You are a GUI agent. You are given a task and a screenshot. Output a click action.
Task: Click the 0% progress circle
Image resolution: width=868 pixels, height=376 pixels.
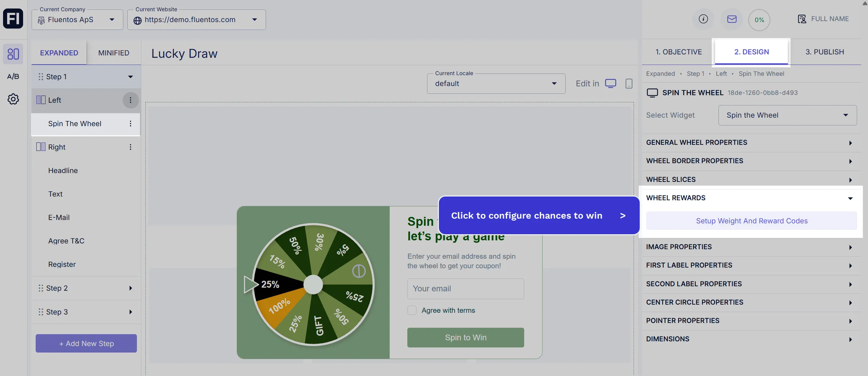pos(759,20)
